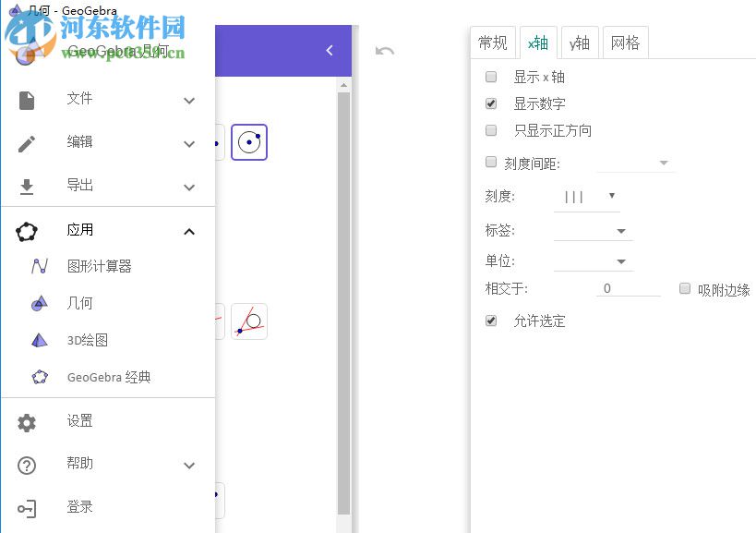Open the 编辑 menu item
Screen dimensions: 756x533
coord(108,144)
